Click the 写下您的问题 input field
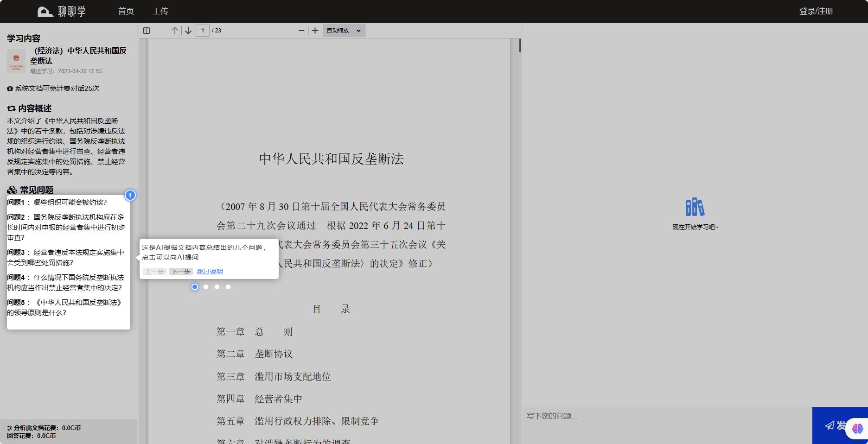Screen dimensions: 868x444 649,416
